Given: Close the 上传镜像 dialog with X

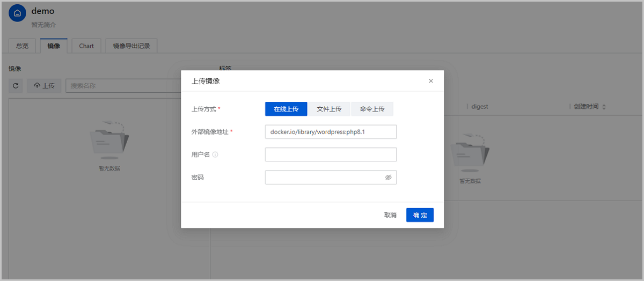Looking at the screenshot, I should tap(430, 81).
